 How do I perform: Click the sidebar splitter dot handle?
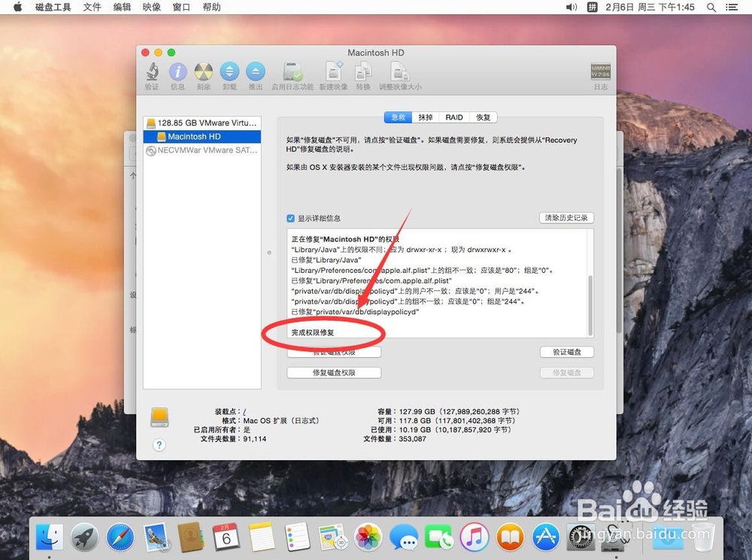point(269,253)
